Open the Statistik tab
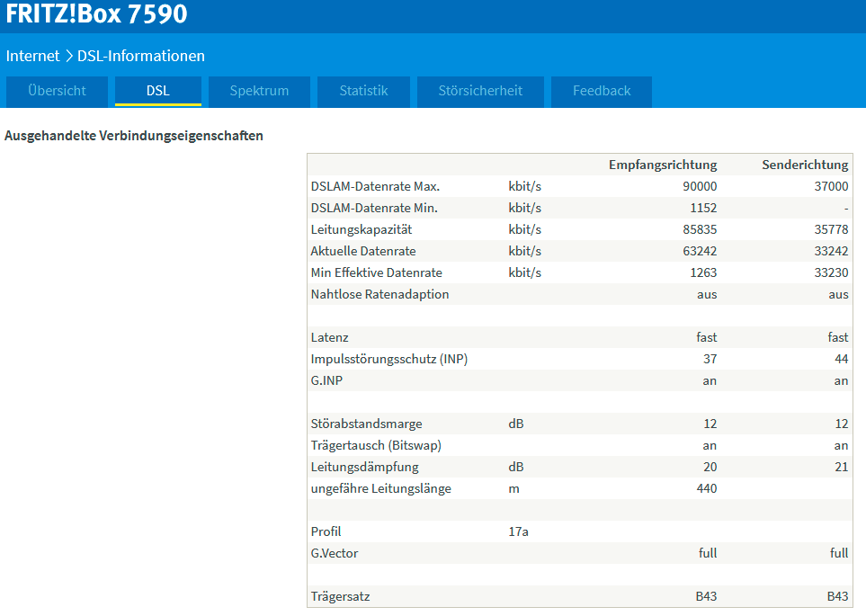 coord(363,91)
